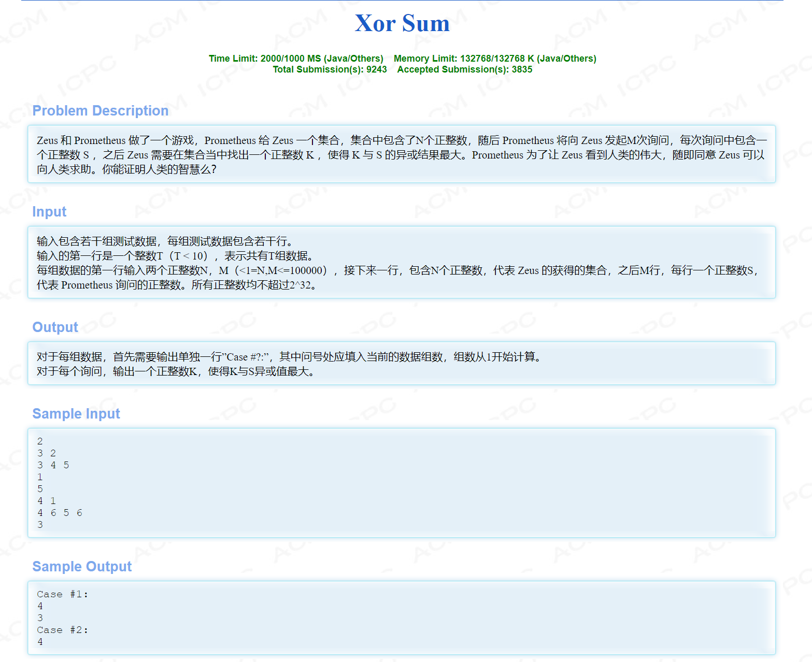Click the description line starting 'Zeus 和 Prometheus'
The image size is (812, 662).
[402, 140]
